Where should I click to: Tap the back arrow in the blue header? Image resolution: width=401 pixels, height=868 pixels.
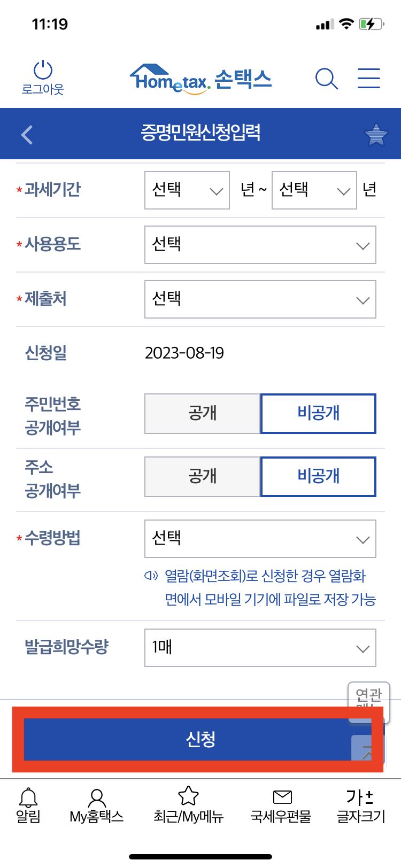pyautogui.click(x=26, y=134)
